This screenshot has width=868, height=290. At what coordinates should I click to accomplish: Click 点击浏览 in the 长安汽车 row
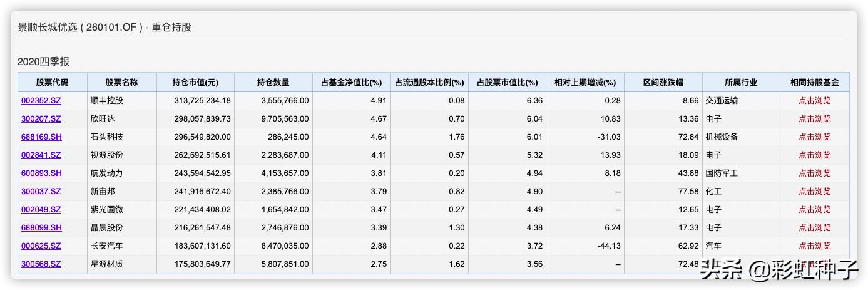(x=814, y=246)
